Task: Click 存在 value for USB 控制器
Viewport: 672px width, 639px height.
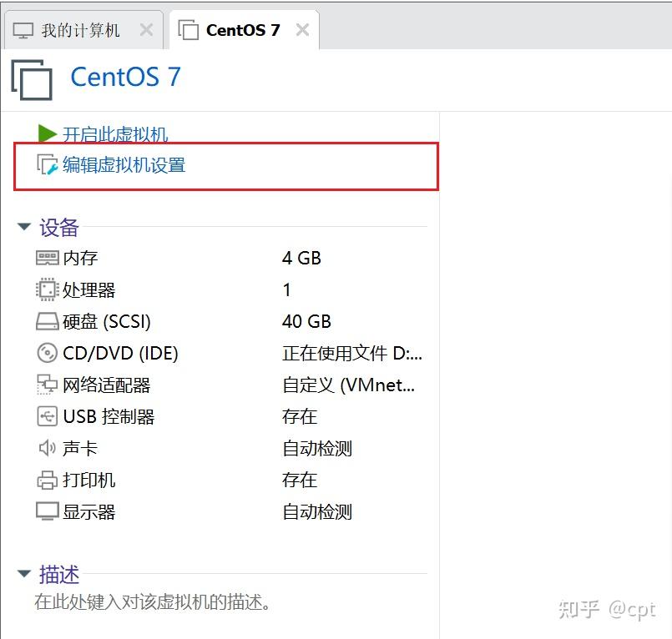Action: pyautogui.click(x=300, y=416)
